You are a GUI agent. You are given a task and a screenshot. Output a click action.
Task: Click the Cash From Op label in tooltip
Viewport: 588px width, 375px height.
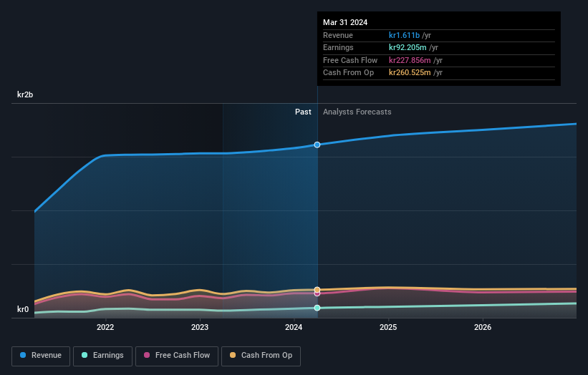pos(348,73)
